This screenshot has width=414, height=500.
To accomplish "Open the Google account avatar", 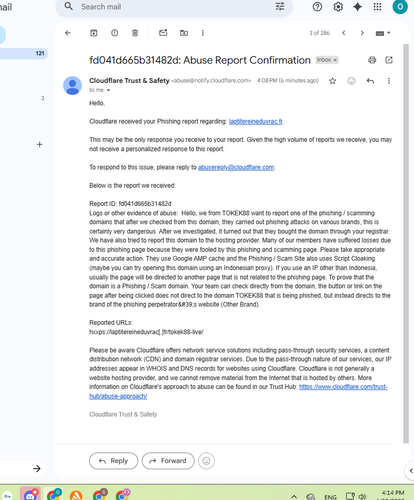I will pyautogui.click(x=400, y=7).
